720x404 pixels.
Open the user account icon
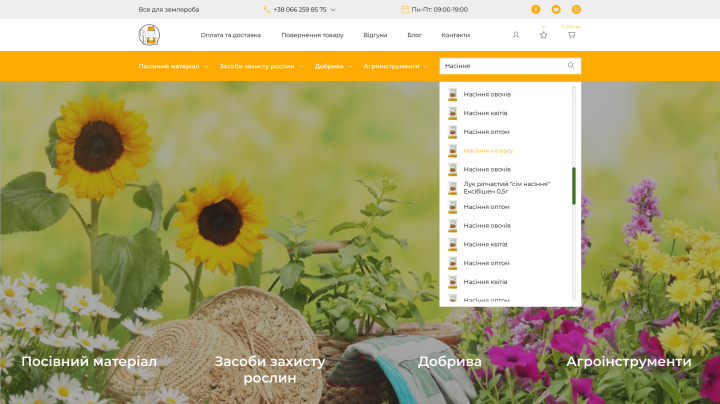point(516,35)
